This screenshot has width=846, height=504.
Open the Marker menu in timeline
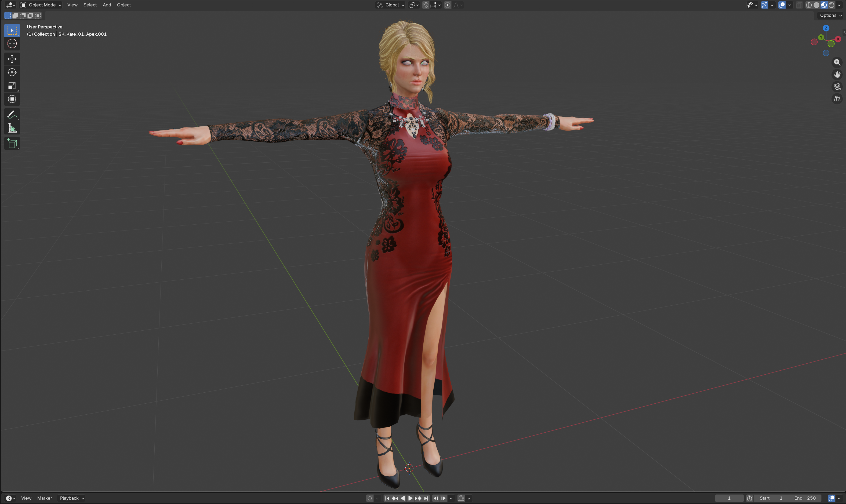point(45,498)
